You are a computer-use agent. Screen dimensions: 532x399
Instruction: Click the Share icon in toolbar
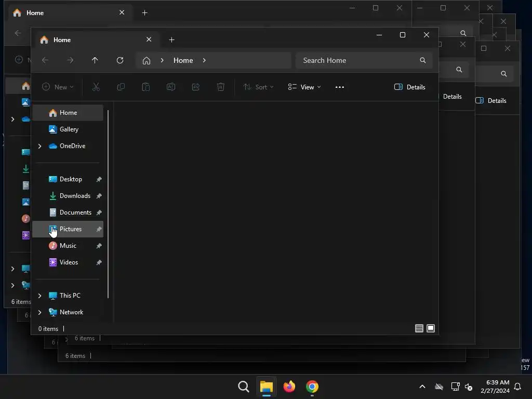point(196,87)
